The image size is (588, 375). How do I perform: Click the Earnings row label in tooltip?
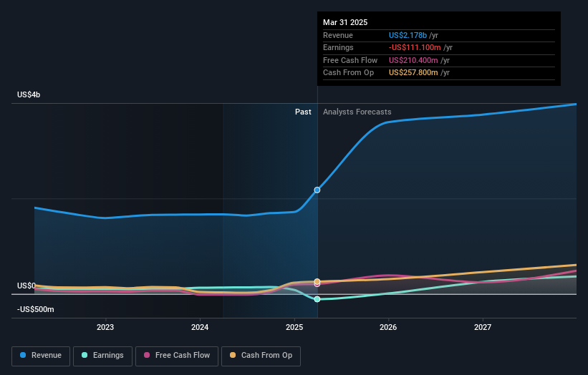coord(338,47)
